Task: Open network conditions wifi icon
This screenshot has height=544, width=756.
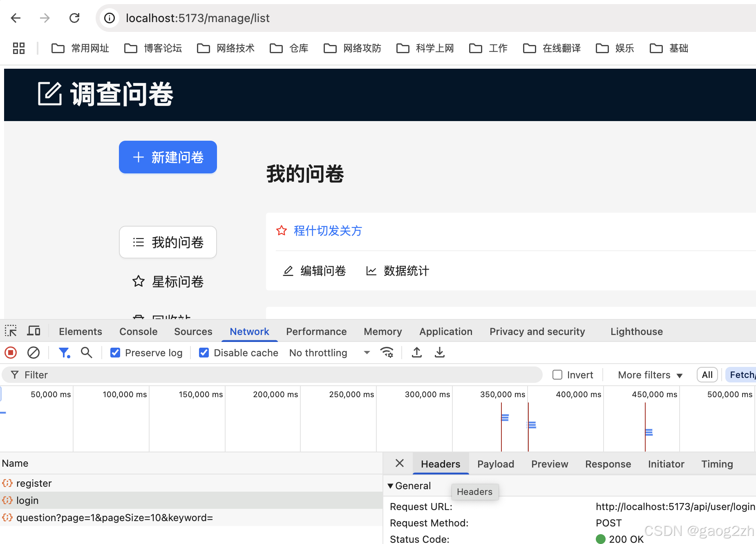Action: pyautogui.click(x=387, y=352)
